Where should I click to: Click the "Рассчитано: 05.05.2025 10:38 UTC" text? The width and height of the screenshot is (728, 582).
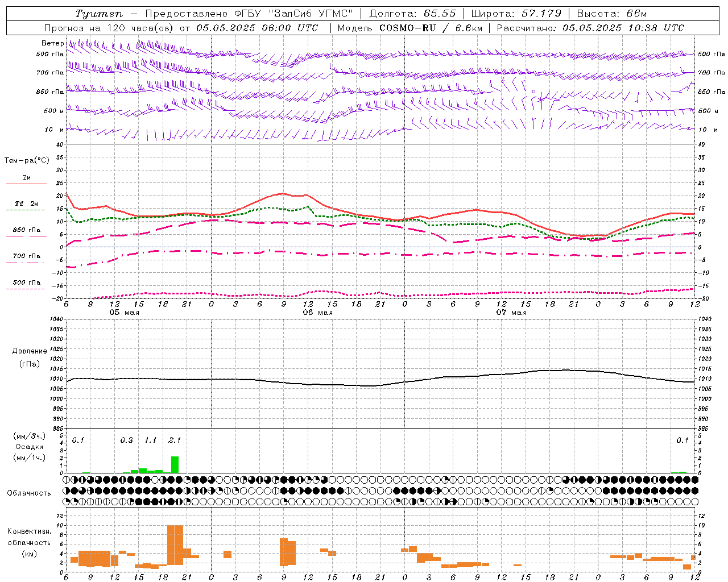[590, 28]
